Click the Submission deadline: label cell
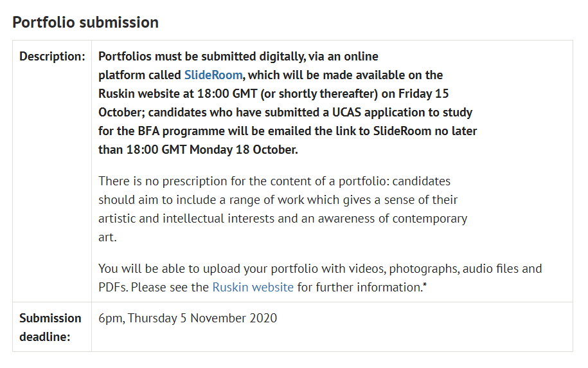 coord(51,327)
